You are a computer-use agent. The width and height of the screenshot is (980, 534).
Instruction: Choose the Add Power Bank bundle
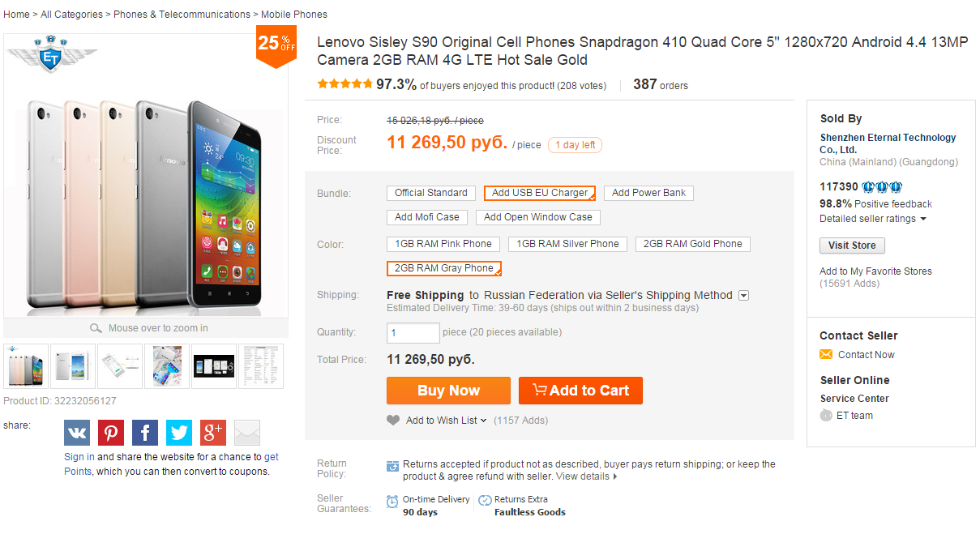tap(648, 193)
